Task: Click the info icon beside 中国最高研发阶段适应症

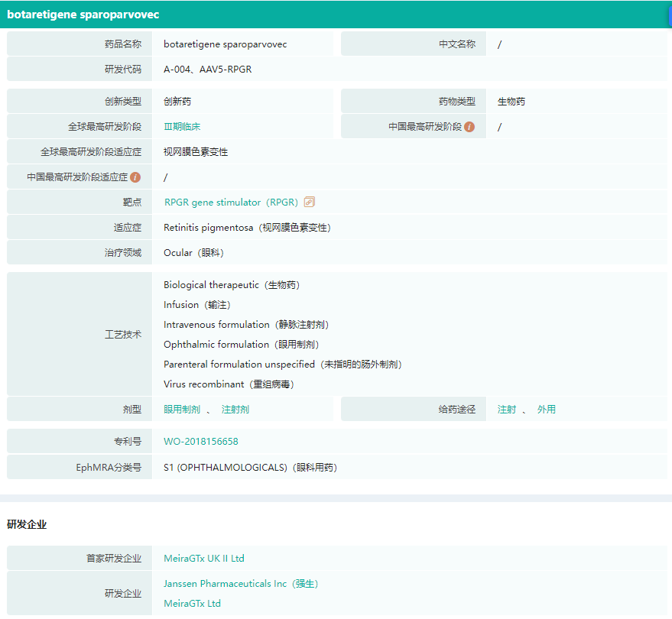Action: [x=135, y=177]
